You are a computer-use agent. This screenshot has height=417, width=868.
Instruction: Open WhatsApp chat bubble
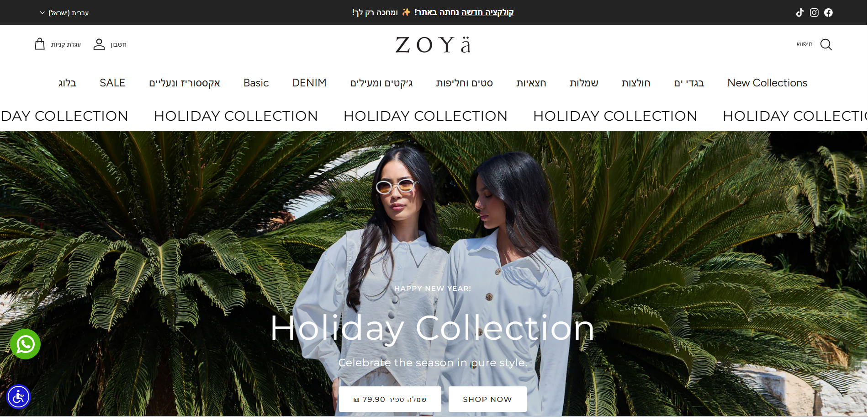(26, 344)
